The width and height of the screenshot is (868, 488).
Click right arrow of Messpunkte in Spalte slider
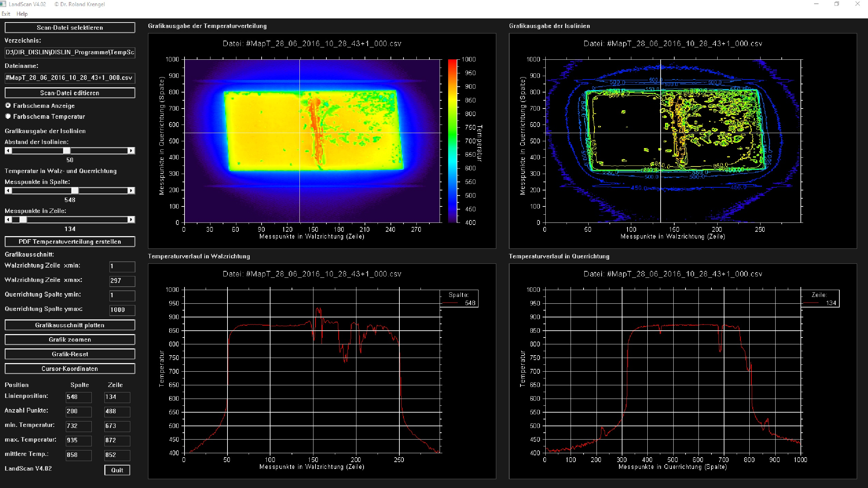131,190
